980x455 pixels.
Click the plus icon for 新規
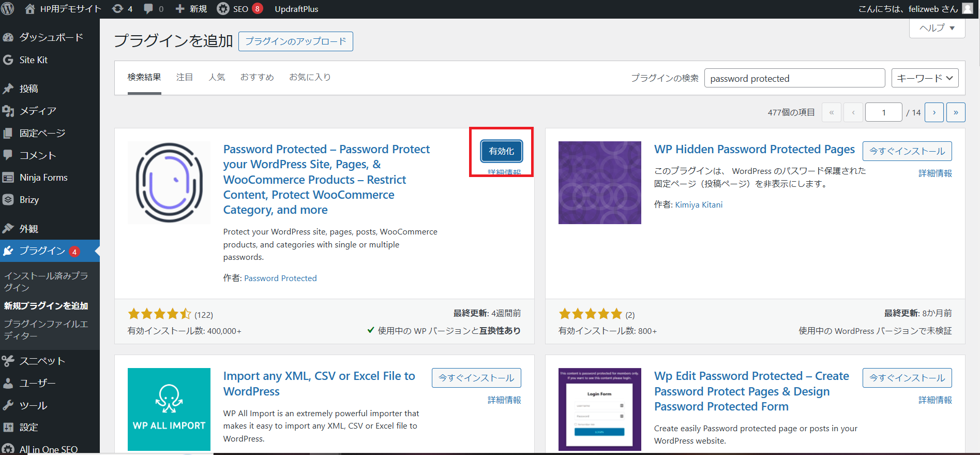pyautogui.click(x=179, y=9)
